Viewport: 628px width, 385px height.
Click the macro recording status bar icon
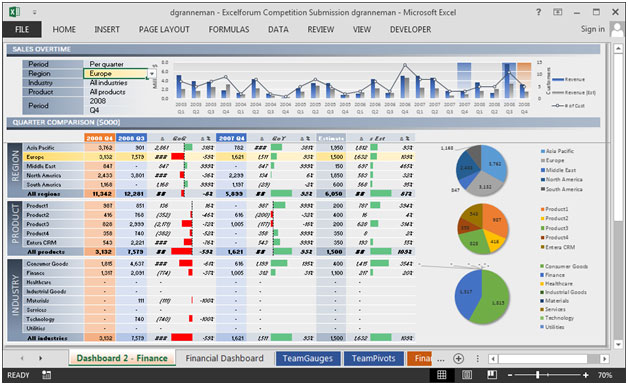click(46, 375)
